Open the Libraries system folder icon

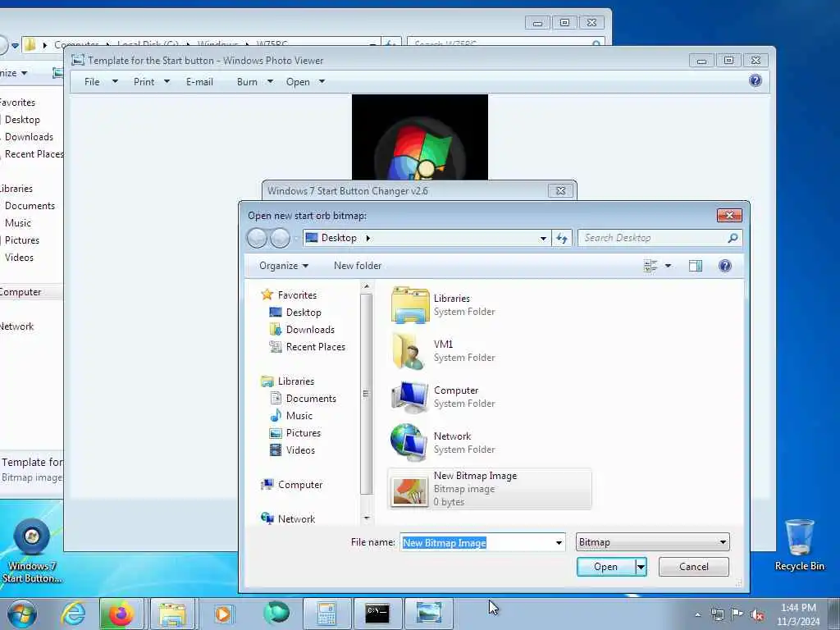(410, 305)
